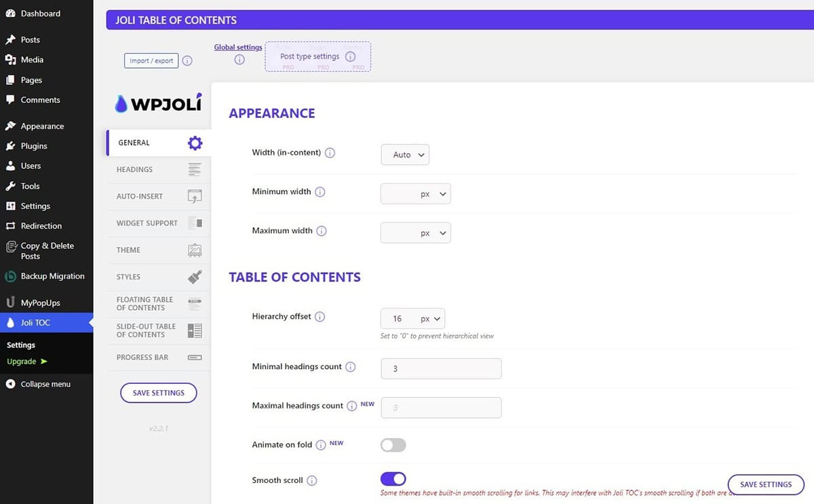Viewport: 814px width, 504px height.
Task: Click the Global settings link
Action: (x=238, y=47)
